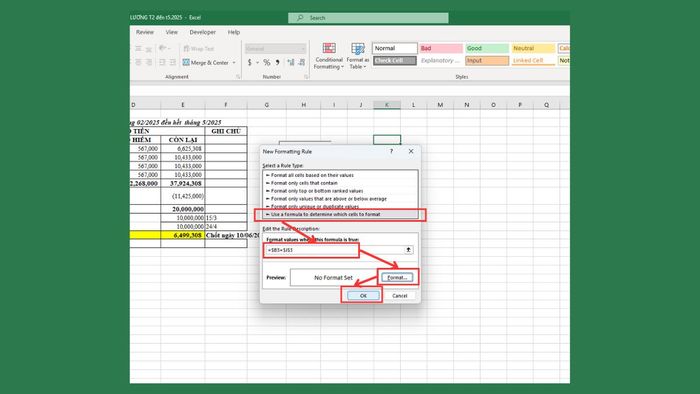
Task: Click the Increase Indent icon
Action: (172, 62)
